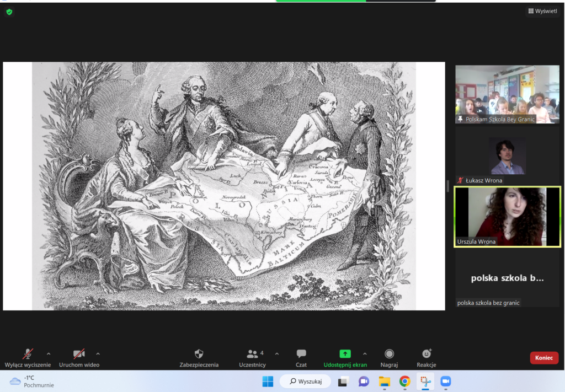Turn on camera with Uruchom wideo
565x392 pixels.
[x=79, y=357]
